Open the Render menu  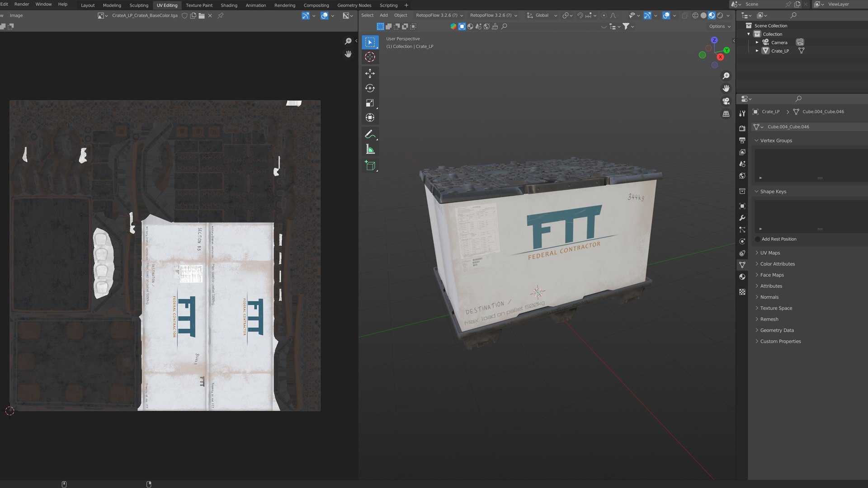(22, 4)
